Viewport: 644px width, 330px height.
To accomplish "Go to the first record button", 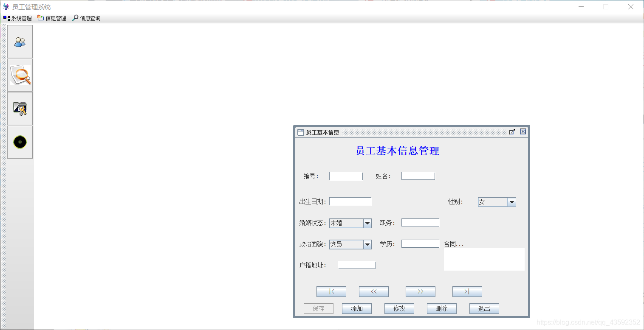I will pos(331,292).
